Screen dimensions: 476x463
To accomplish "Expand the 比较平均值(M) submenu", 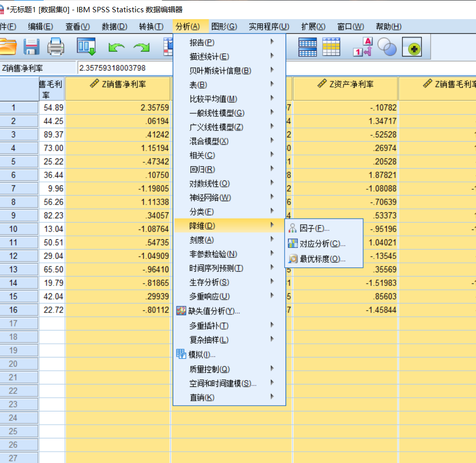I will tap(229, 99).
